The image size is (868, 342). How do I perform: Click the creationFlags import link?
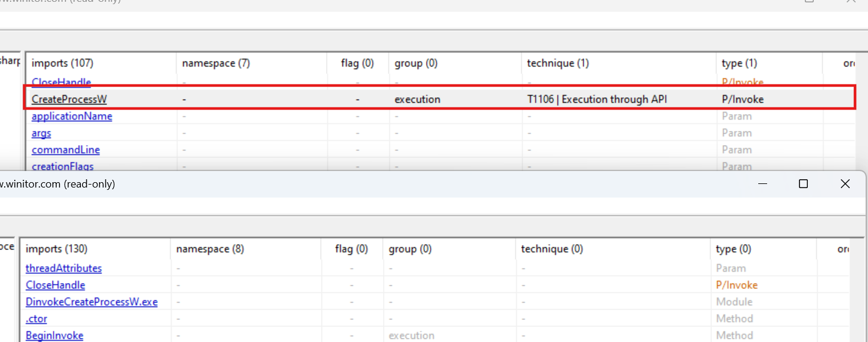(63, 166)
